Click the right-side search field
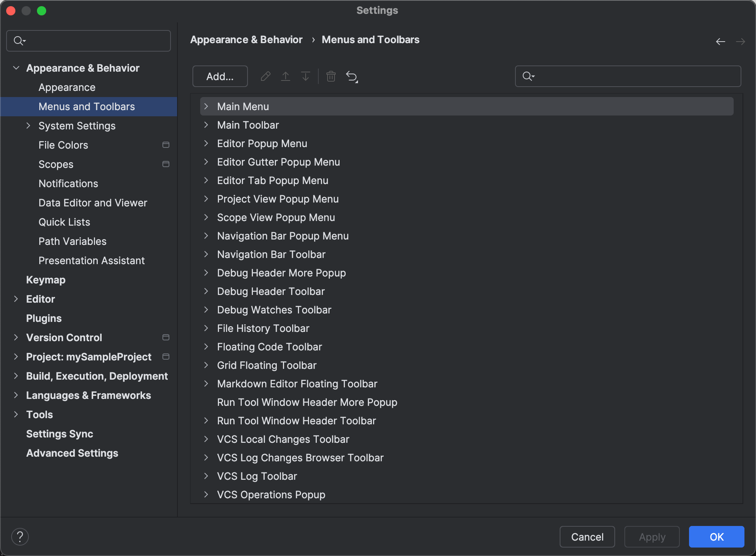Image resolution: width=756 pixels, height=556 pixels. click(x=627, y=76)
